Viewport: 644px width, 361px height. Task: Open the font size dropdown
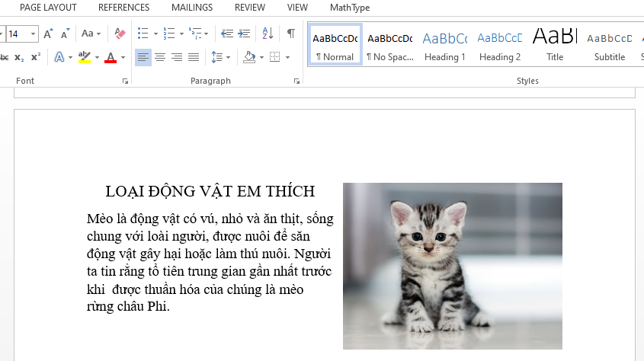coord(33,34)
